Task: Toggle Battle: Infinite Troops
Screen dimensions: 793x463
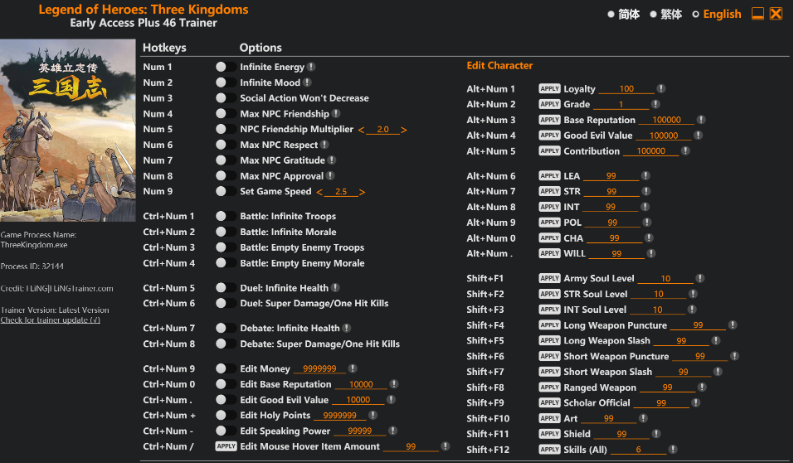Action: tap(226, 216)
